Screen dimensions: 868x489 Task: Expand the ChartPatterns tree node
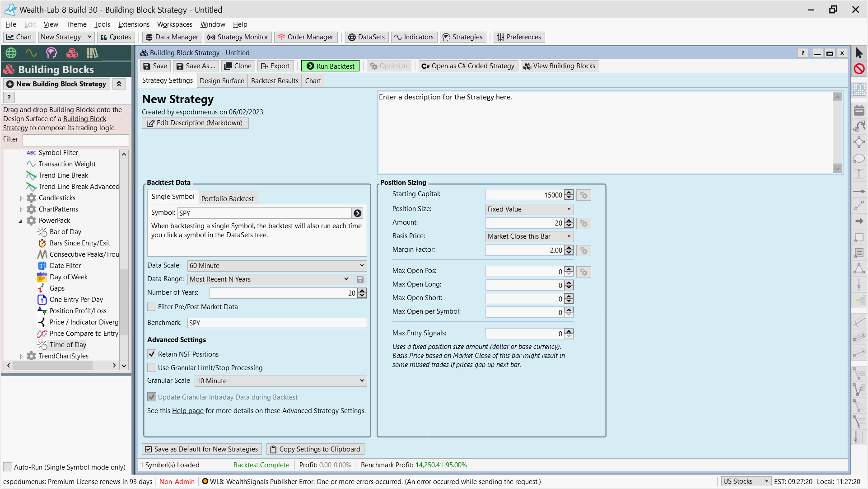[x=21, y=209]
